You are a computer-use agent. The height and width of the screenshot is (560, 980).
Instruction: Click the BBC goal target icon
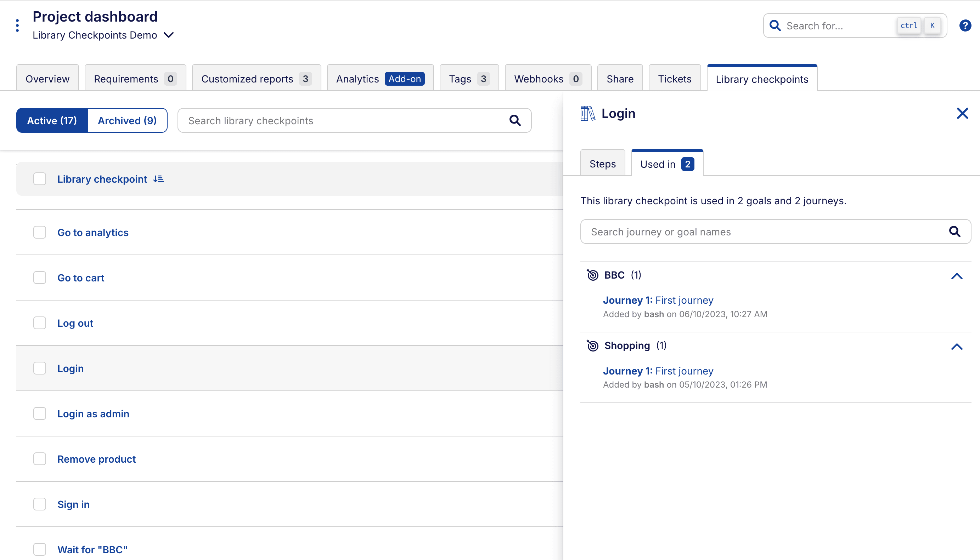pos(592,275)
